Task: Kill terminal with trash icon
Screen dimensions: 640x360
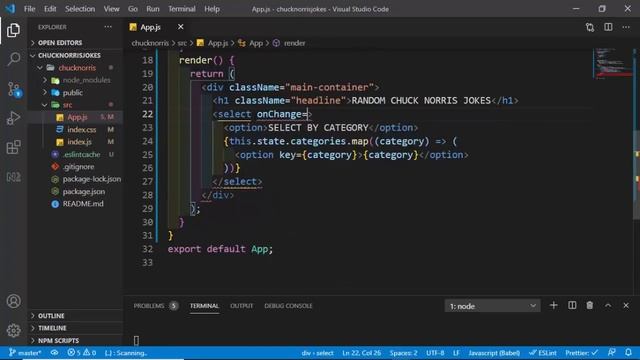Action: pyautogui.click(x=590, y=305)
